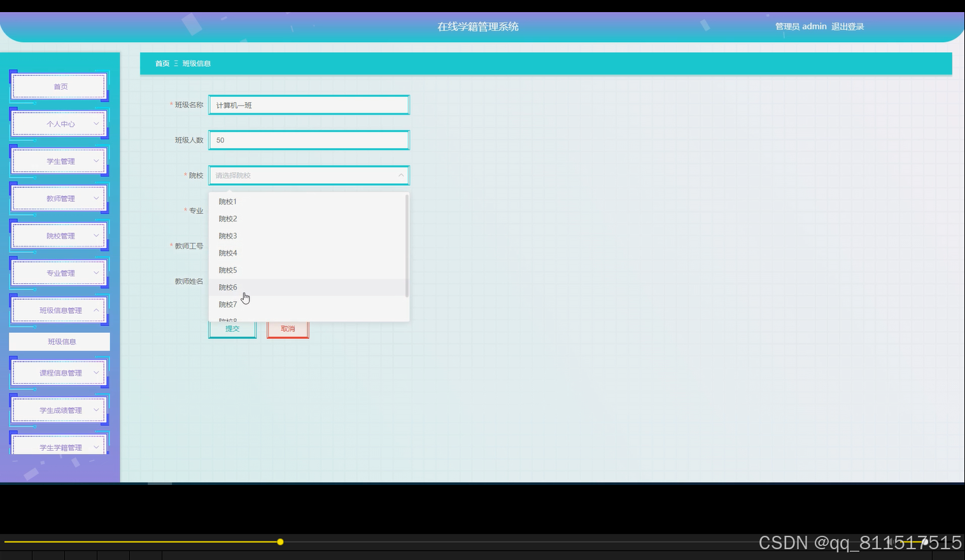The height and width of the screenshot is (560, 965).
Task: Expand the 教师管理 sidebar menu
Action: coord(60,199)
